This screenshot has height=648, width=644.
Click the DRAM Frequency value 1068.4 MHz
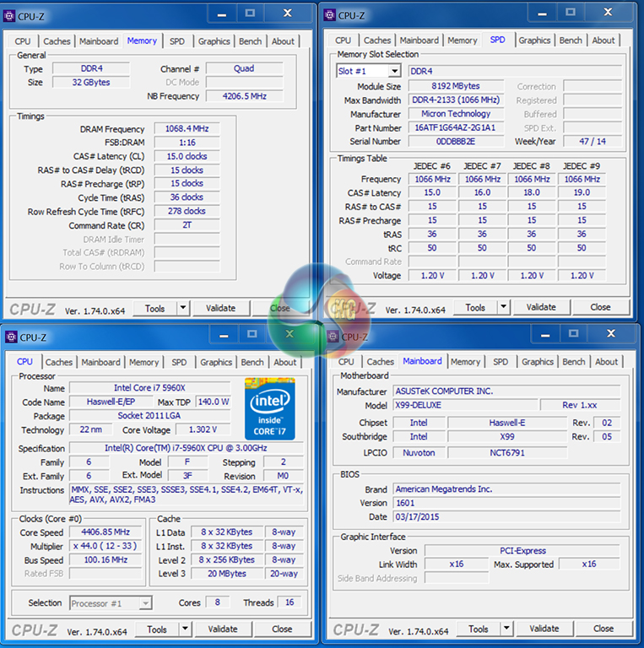187,128
